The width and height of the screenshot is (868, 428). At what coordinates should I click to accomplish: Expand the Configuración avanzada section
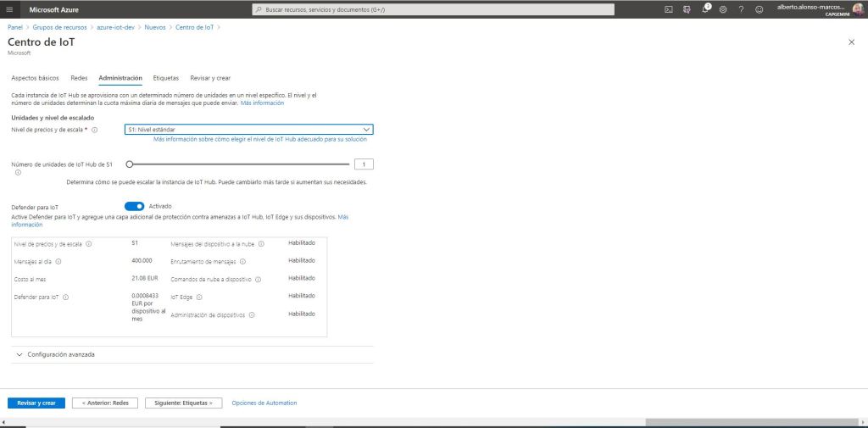pyautogui.click(x=19, y=354)
